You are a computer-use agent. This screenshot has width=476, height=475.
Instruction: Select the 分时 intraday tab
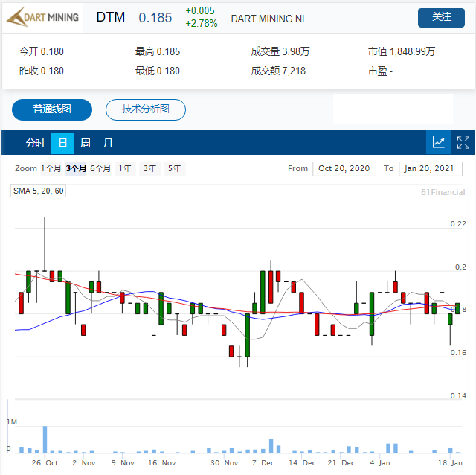(35, 143)
